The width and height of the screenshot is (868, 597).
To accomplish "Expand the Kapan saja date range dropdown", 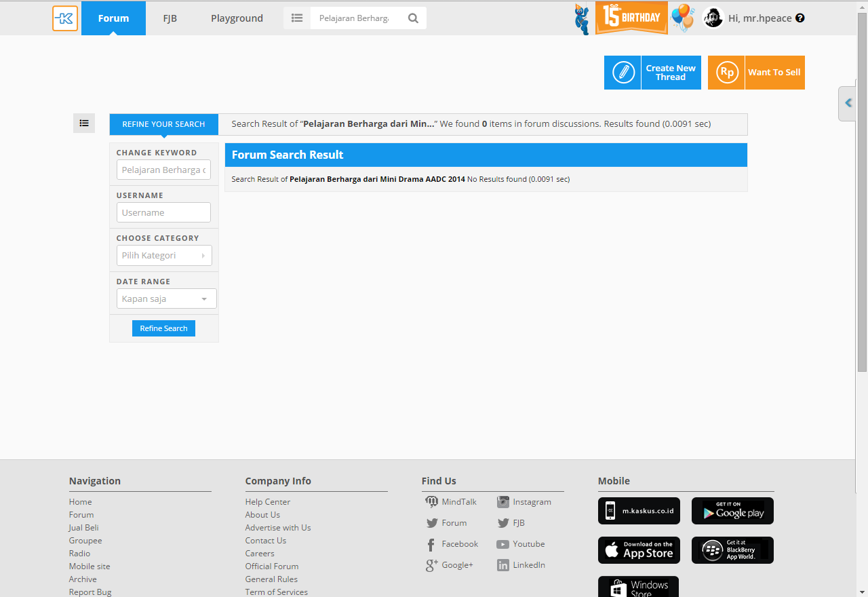I will [167, 298].
